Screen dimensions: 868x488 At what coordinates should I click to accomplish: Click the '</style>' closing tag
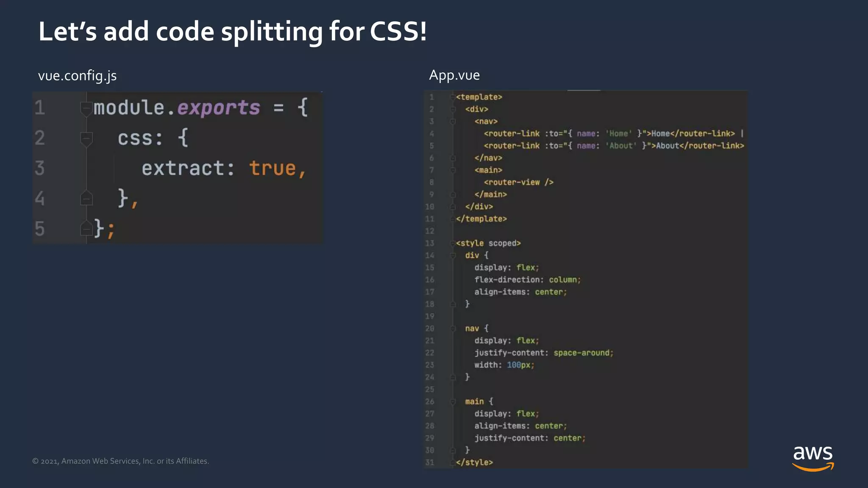pyautogui.click(x=475, y=463)
